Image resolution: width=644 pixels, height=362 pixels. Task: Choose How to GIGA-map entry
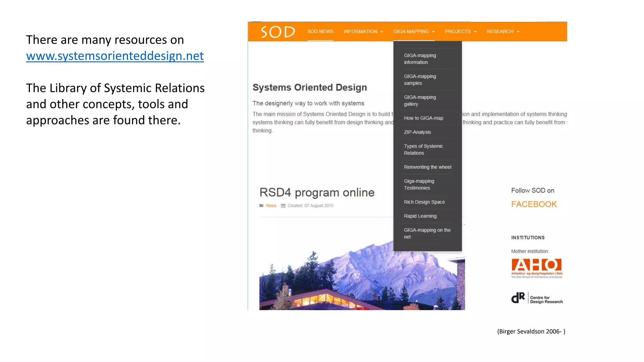coord(423,118)
